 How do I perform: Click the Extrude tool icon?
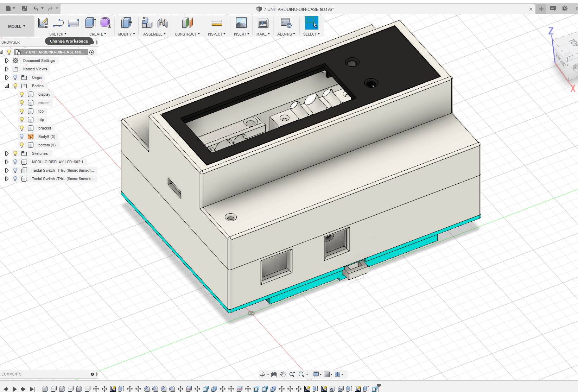tap(91, 23)
